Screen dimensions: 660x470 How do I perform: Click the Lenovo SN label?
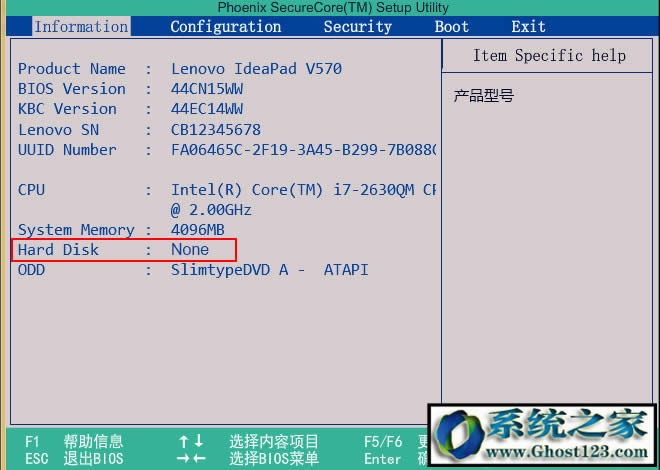pos(59,129)
